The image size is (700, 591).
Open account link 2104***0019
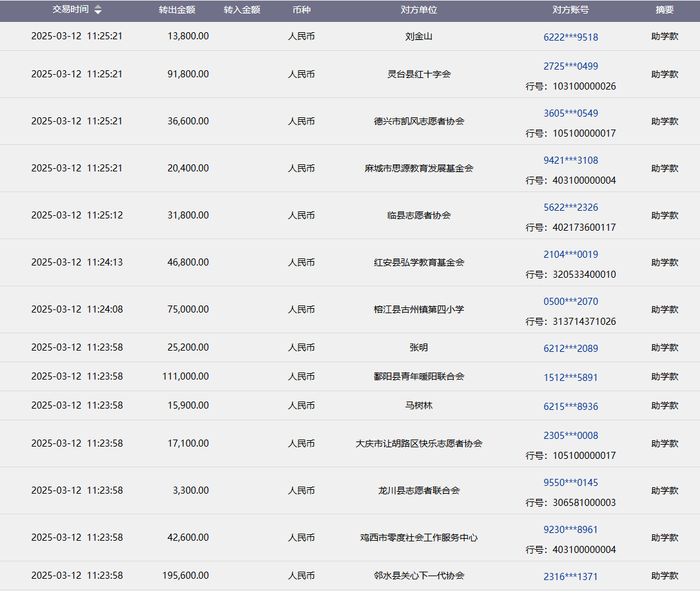click(x=570, y=254)
